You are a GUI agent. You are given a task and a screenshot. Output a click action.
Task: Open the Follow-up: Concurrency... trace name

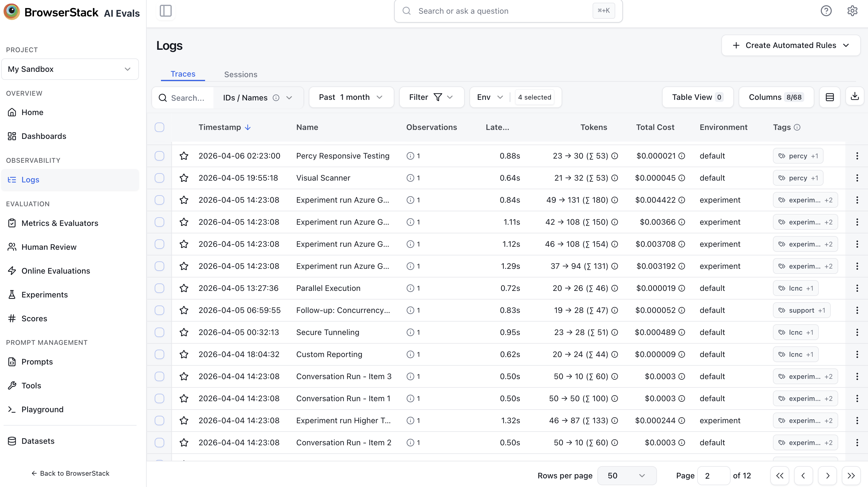pyautogui.click(x=343, y=310)
